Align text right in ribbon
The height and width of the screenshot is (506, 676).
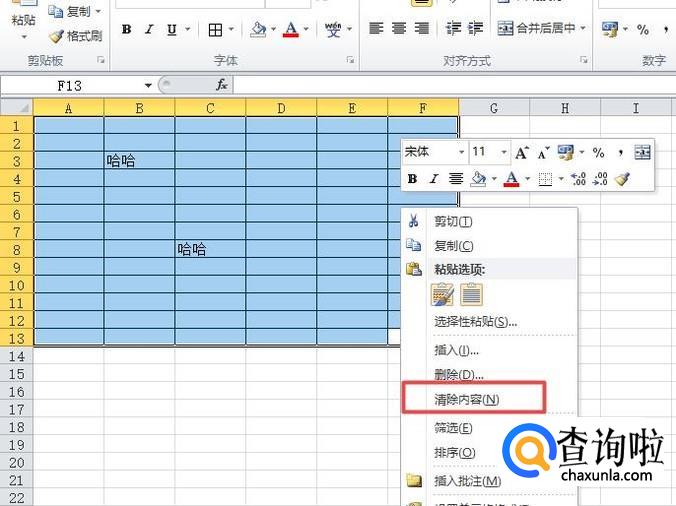421,28
